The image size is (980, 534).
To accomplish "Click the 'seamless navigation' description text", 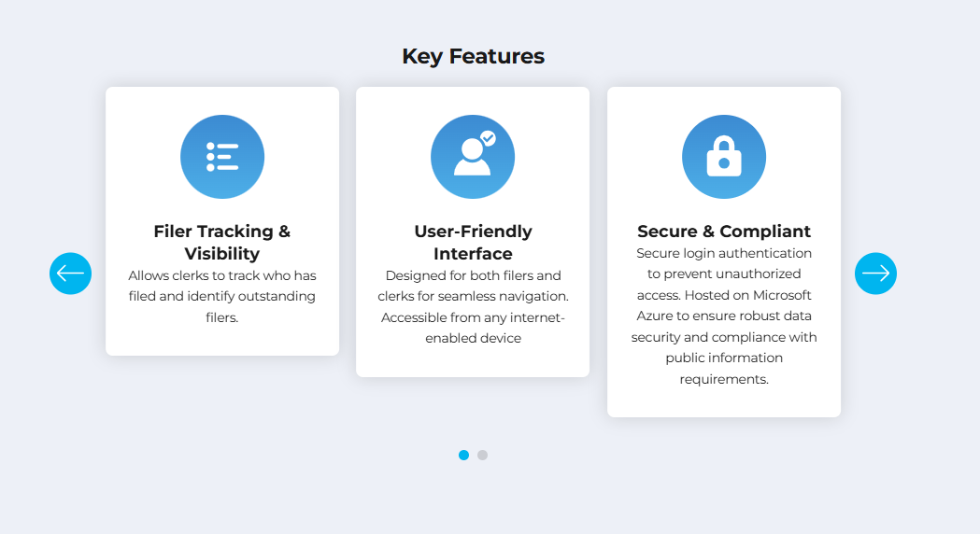I will [x=473, y=296].
